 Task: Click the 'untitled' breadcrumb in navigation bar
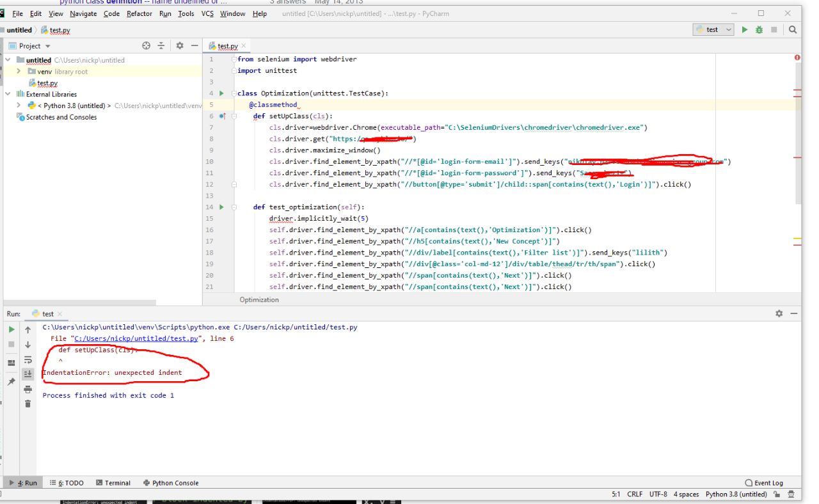click(19, 29)
